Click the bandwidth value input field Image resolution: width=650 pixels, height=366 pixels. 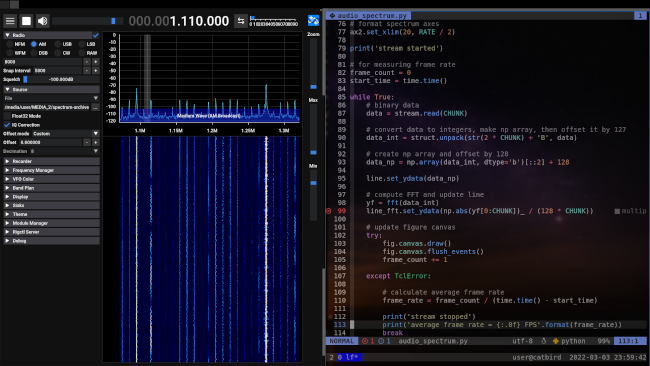pos(43,62)
